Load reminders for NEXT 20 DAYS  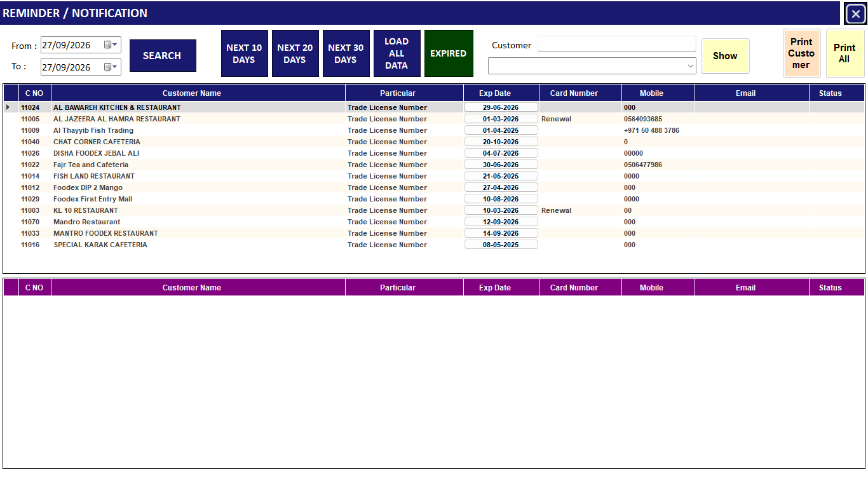[295, 53]
